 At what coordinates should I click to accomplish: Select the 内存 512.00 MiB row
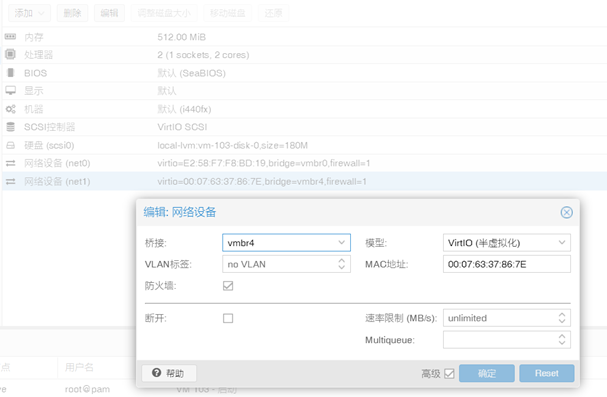(304, 37)
